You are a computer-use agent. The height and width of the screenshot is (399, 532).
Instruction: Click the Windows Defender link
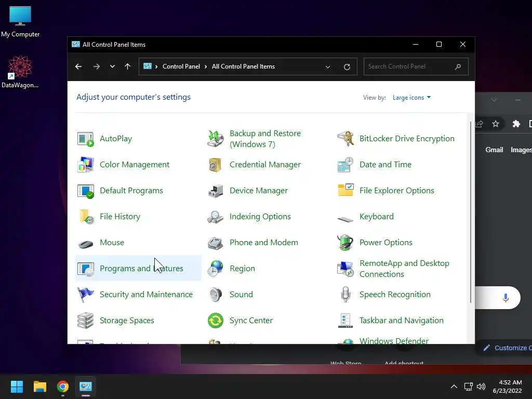point(394,341)
